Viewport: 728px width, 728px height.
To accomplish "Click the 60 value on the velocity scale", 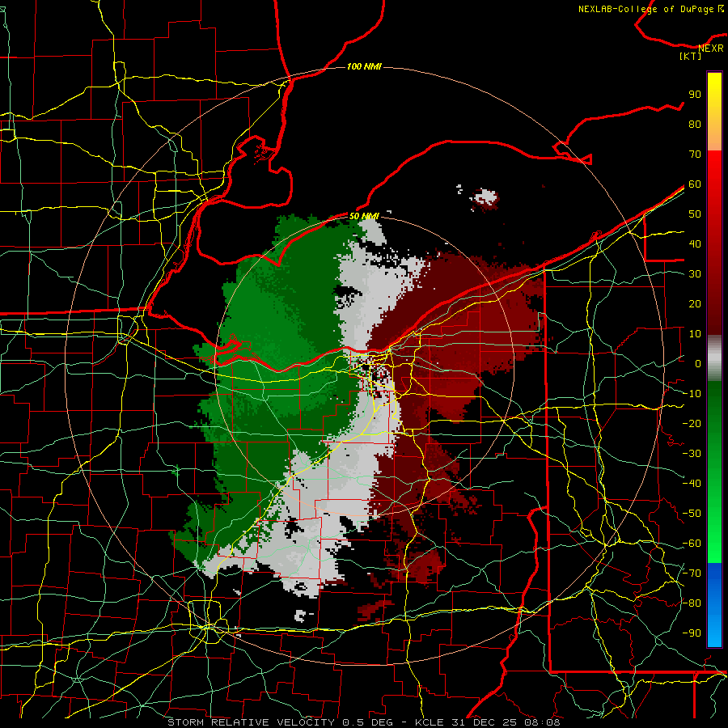I will 695,184.
